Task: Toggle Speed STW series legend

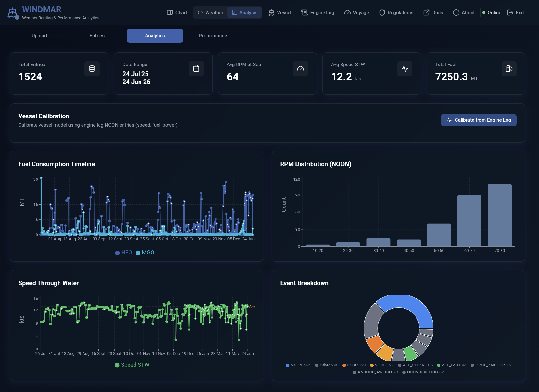Action: point(132,365)
